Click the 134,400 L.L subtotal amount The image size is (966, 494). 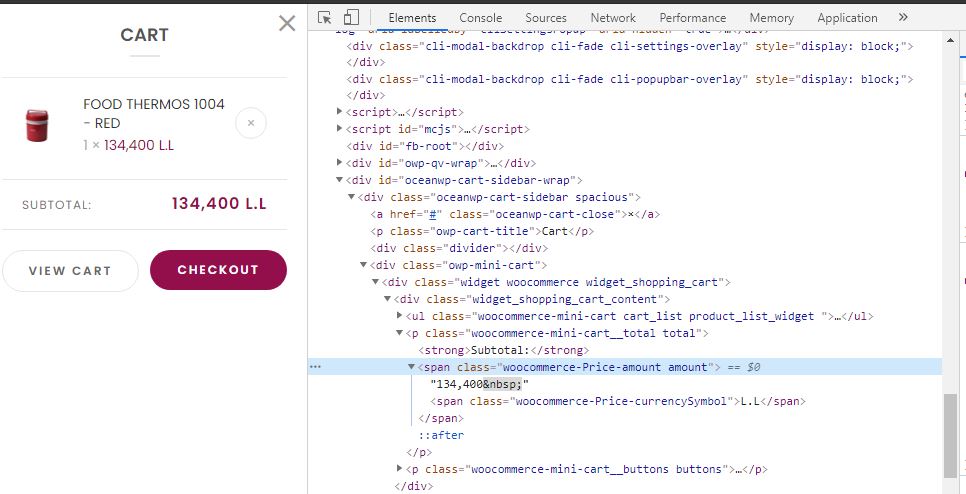pyautogui.click(x=219, y=204)
